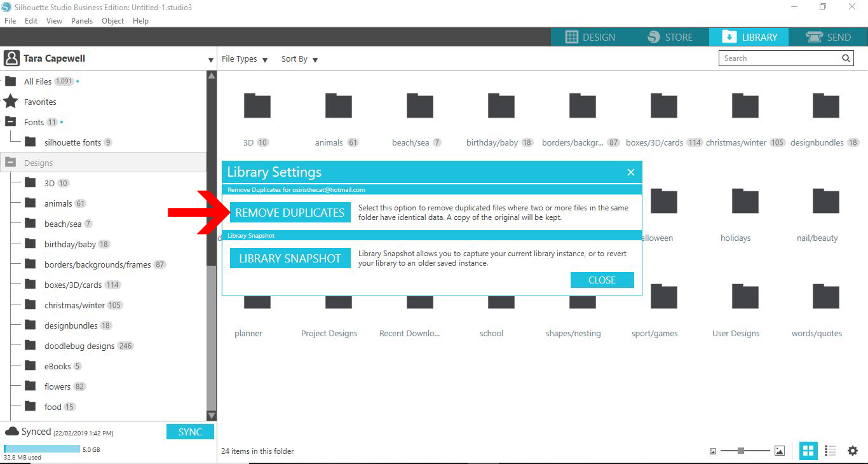Close Library Settings with the X
This screenshot has height=464, width=868.
click(x=631, y=172)
